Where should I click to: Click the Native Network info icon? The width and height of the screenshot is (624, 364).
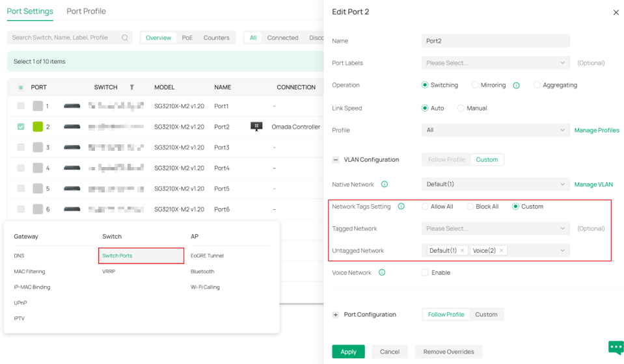(385, 184)
